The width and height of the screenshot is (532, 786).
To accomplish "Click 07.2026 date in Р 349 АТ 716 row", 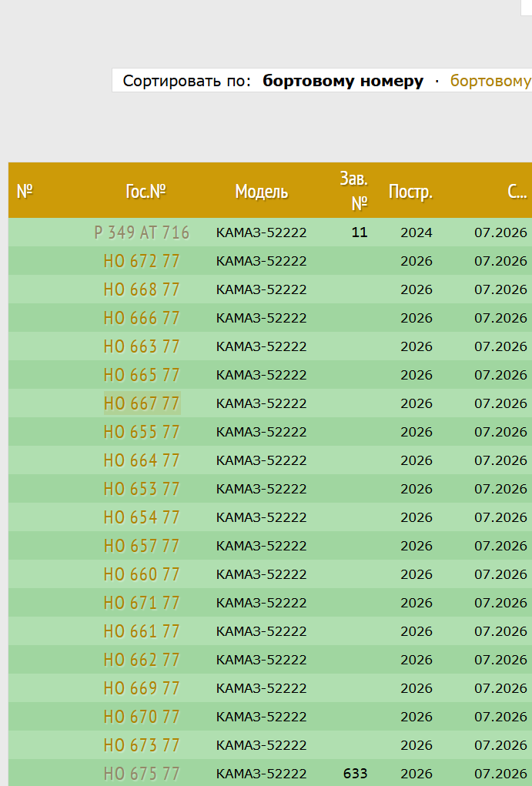I will (501, 232).
